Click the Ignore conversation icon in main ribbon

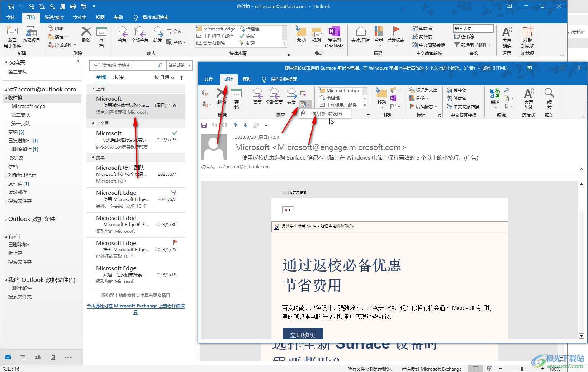click(51, 28)
